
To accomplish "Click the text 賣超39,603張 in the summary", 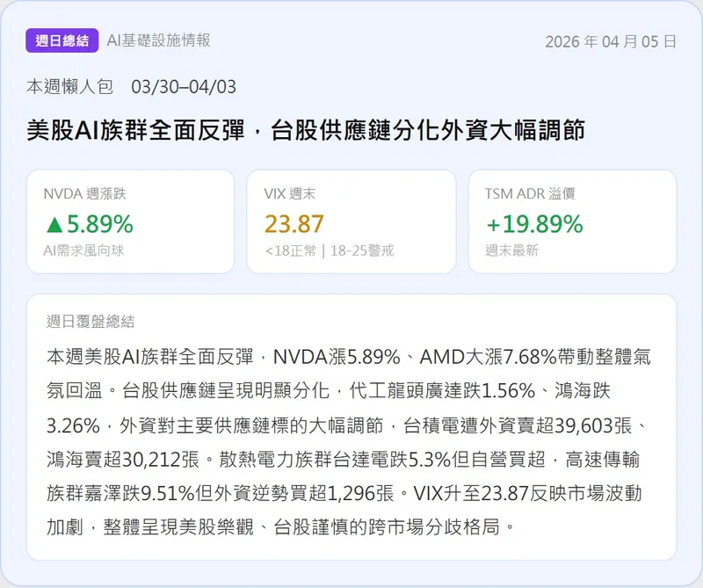I will [x=576, y=425].
